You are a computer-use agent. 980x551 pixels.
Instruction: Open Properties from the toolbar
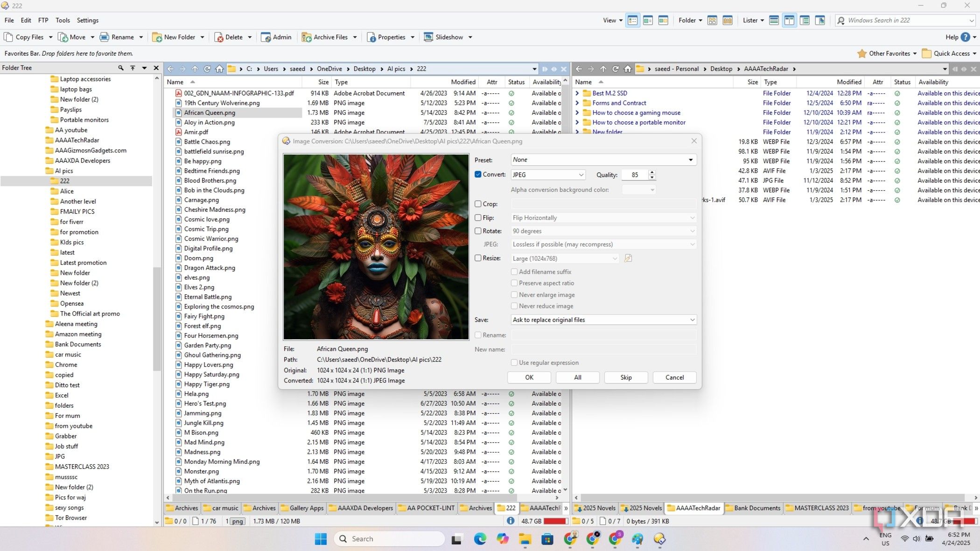coord(386,37)
